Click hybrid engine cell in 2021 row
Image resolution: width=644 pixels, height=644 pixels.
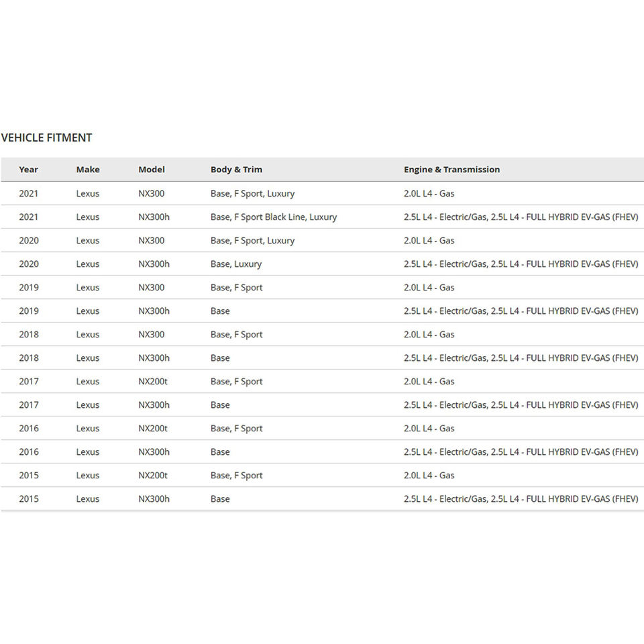[521, 217]
